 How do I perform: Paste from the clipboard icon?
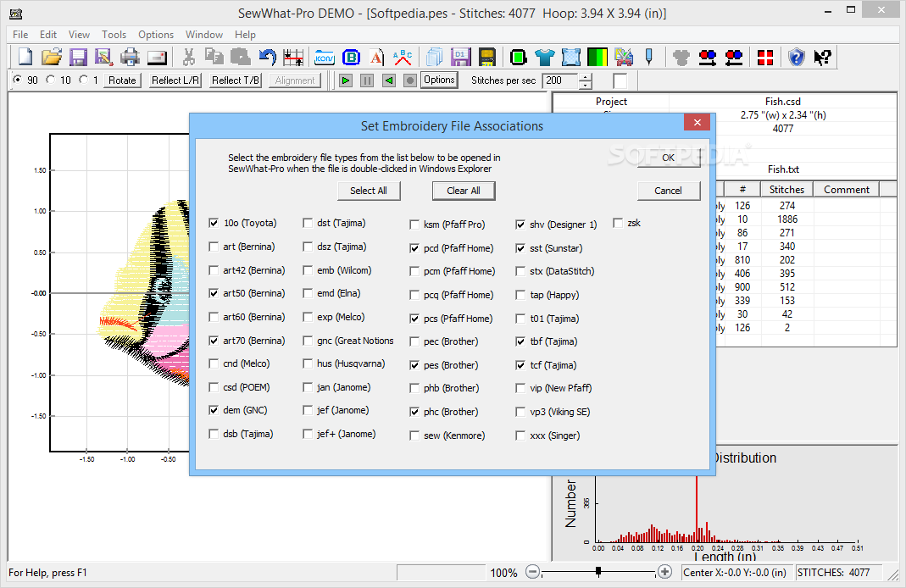(241, 57)
